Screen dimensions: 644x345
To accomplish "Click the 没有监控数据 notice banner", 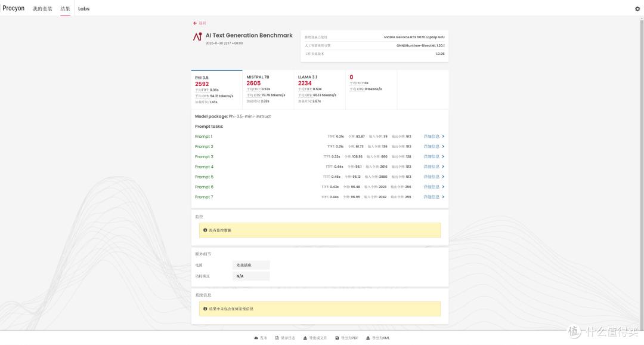I will [x=320, y=230].
